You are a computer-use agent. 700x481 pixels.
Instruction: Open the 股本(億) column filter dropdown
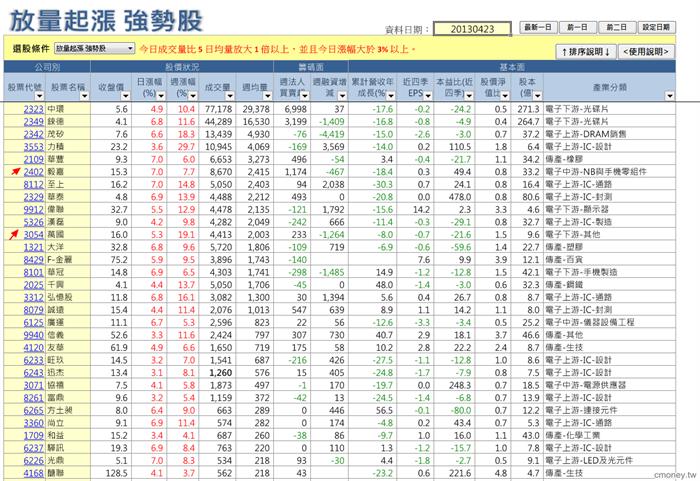coord(537,96)
